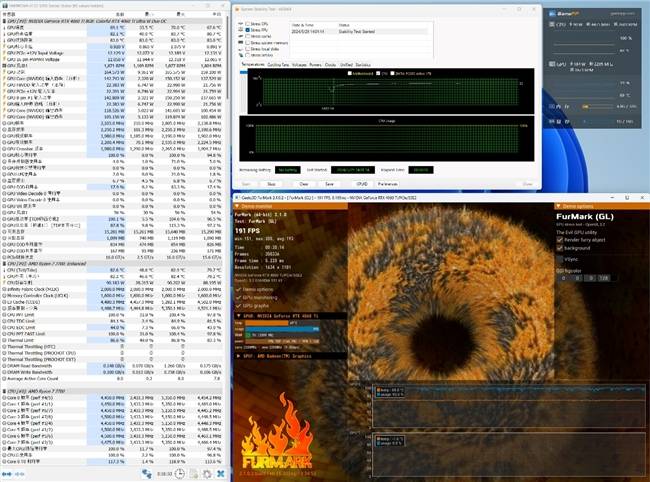Image resolution: width=650 pixels, height=482 pixels.
Task: Toggle Demo options checkbox in FurMark monitor
Action: point(238,289)
